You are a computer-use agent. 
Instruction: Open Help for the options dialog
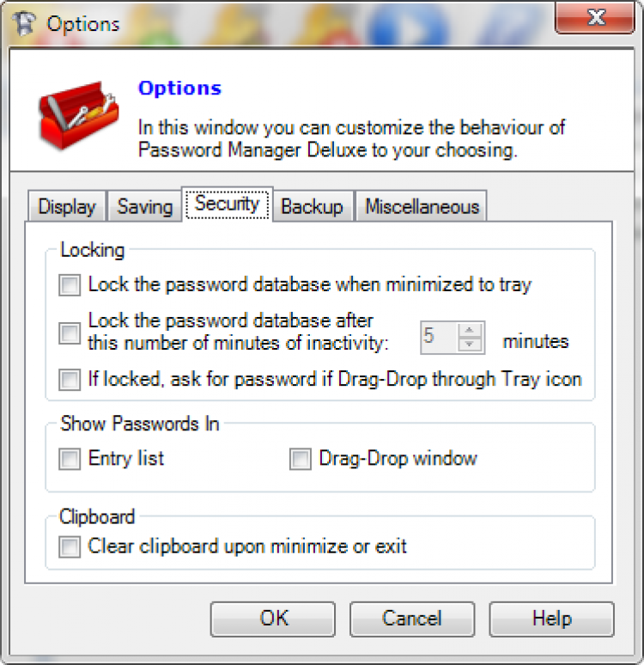click(551, 619)
